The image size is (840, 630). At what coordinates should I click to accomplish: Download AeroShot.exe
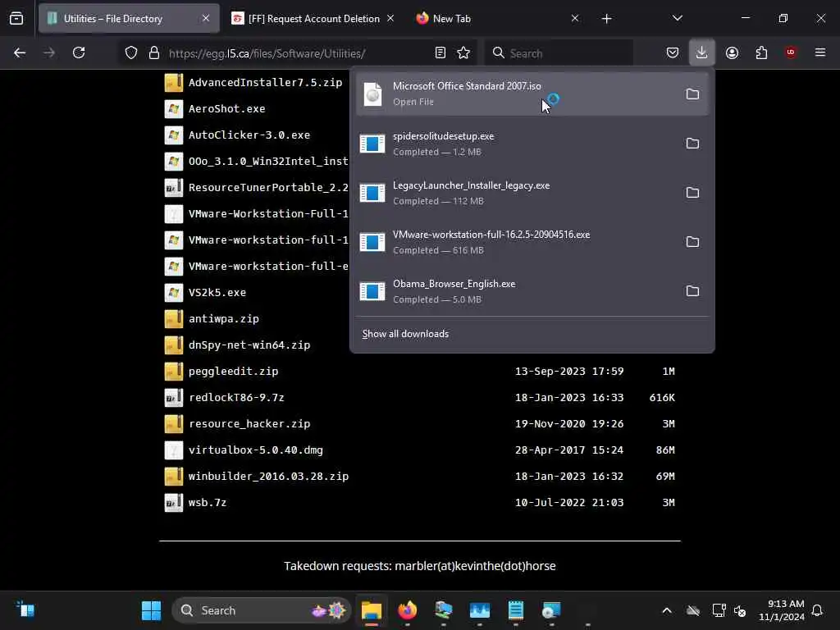pyautogui.click(x=226, y=109)
